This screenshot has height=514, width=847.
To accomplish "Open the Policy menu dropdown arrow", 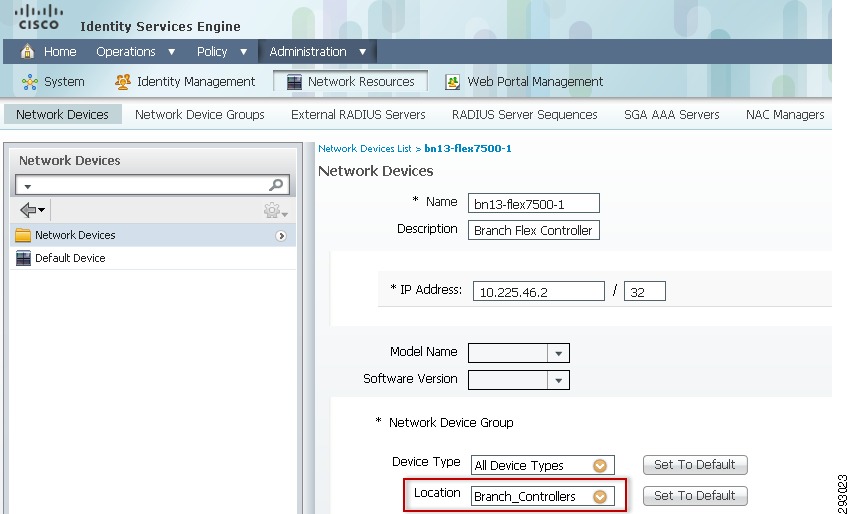I will [244, 52].
